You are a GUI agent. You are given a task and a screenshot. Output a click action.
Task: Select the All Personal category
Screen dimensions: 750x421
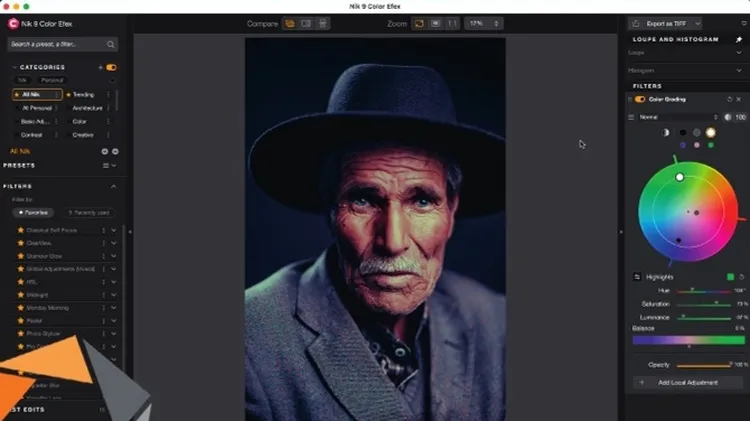point(37,108)
